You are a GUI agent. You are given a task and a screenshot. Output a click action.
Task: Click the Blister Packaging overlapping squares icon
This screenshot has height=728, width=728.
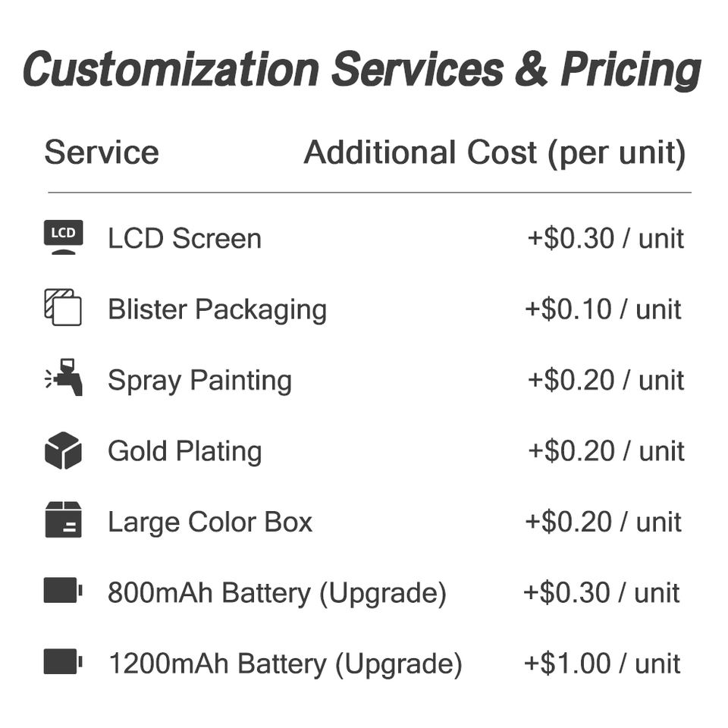click(63, 307)
